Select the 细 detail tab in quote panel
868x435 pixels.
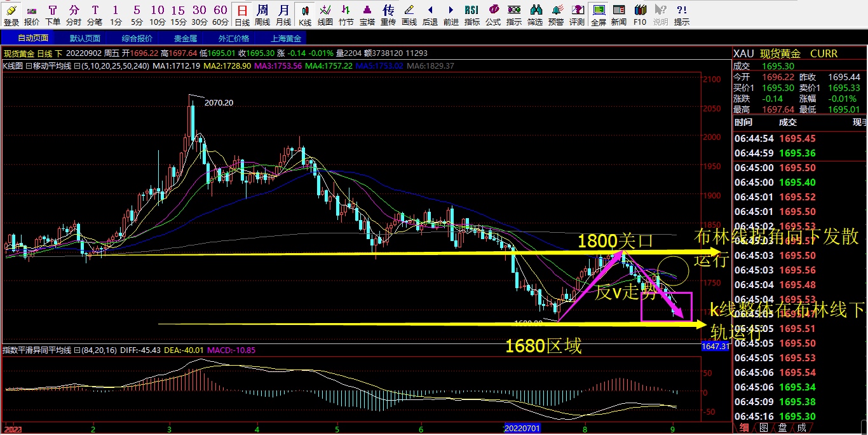(x=744, y=428)
